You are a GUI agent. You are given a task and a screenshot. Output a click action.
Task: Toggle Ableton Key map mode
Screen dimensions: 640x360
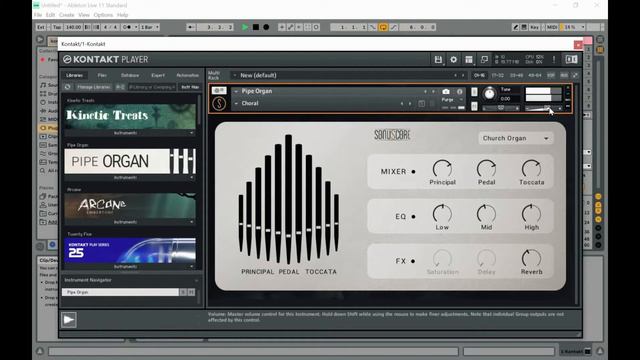pos(534,27)
